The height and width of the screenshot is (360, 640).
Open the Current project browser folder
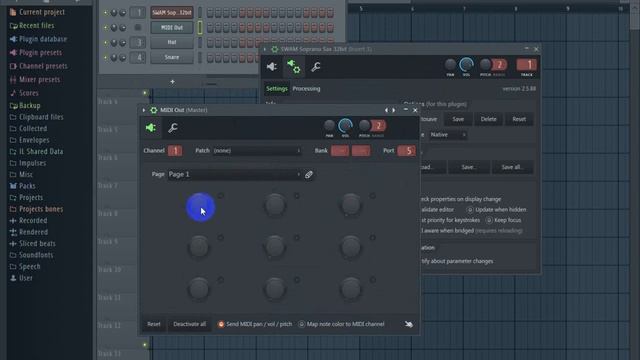pos(37,12)
